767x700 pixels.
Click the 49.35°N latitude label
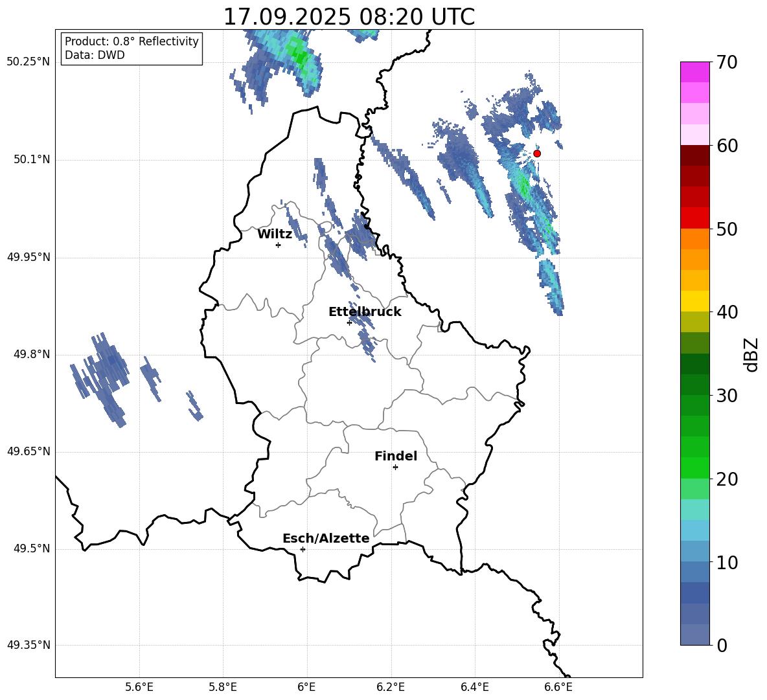click(29, 645)
